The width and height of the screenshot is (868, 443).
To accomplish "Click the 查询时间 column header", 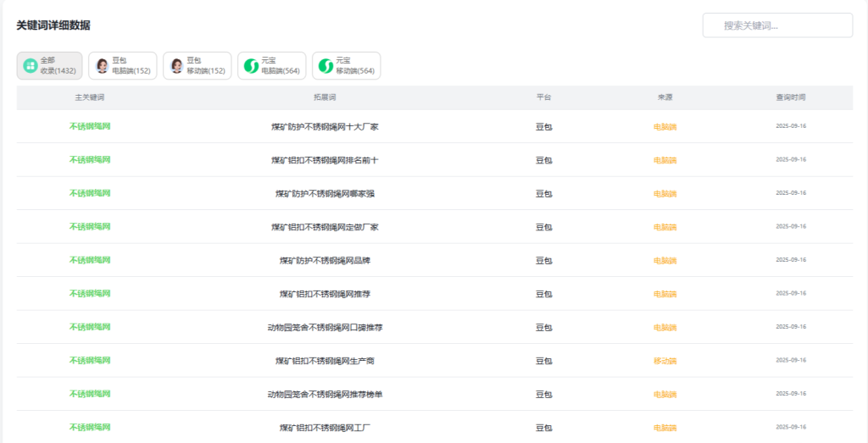I will 790,97.
